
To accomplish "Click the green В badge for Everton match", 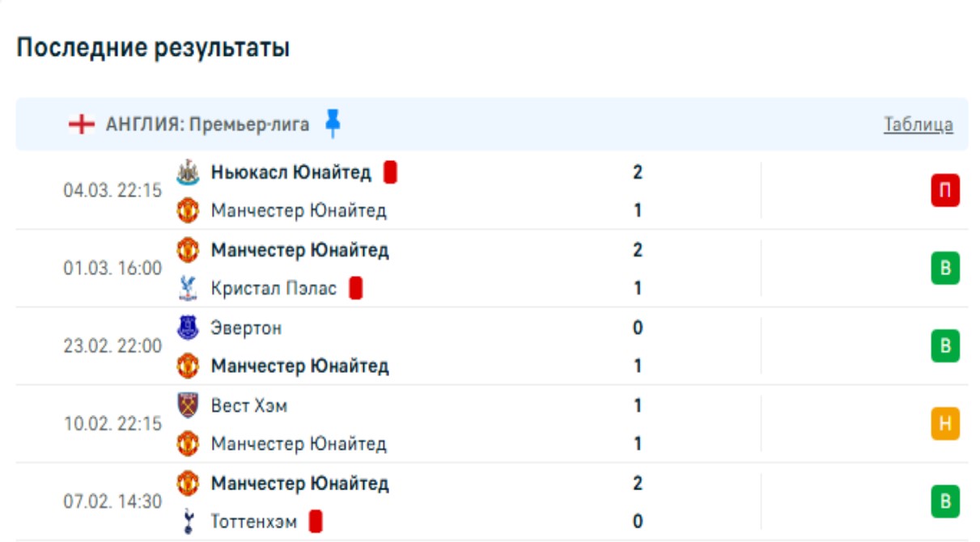I will click(x=944, y=346).
